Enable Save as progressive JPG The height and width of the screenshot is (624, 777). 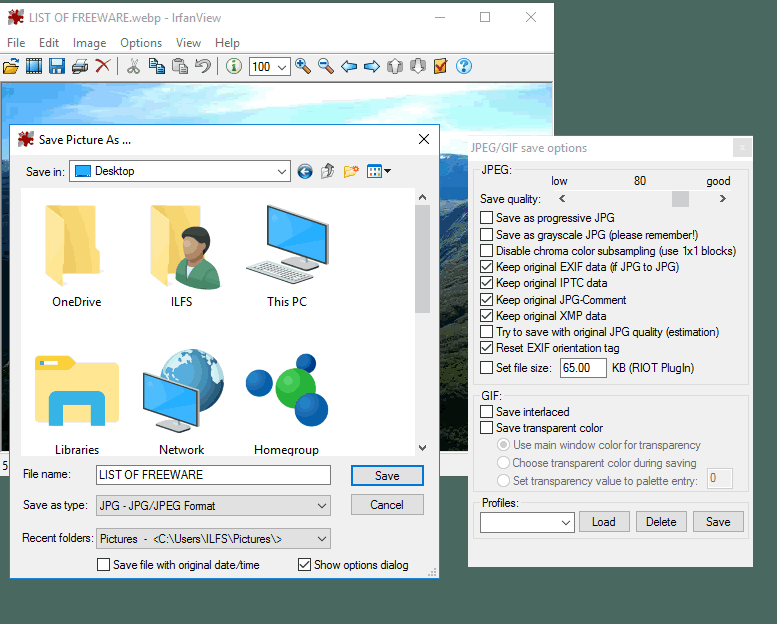pos(487,218)
